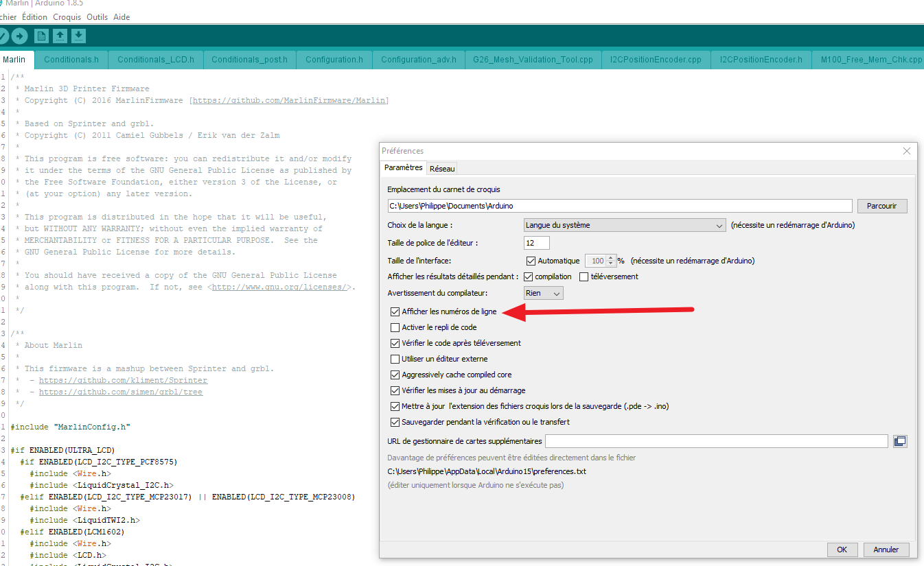The image size is (924, 566).
Task: Select the Paramètres tab
Action: [x=404, y=167]
